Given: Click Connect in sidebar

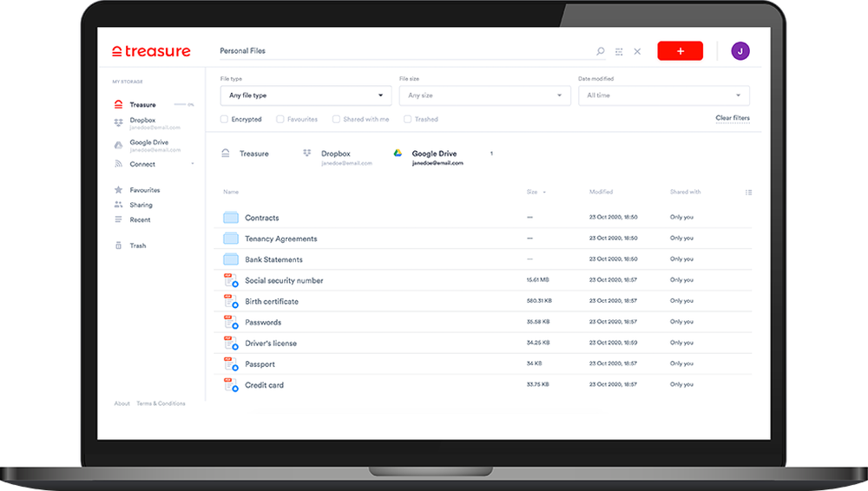Looking at the screenshot, I should [x=142, y=165].
